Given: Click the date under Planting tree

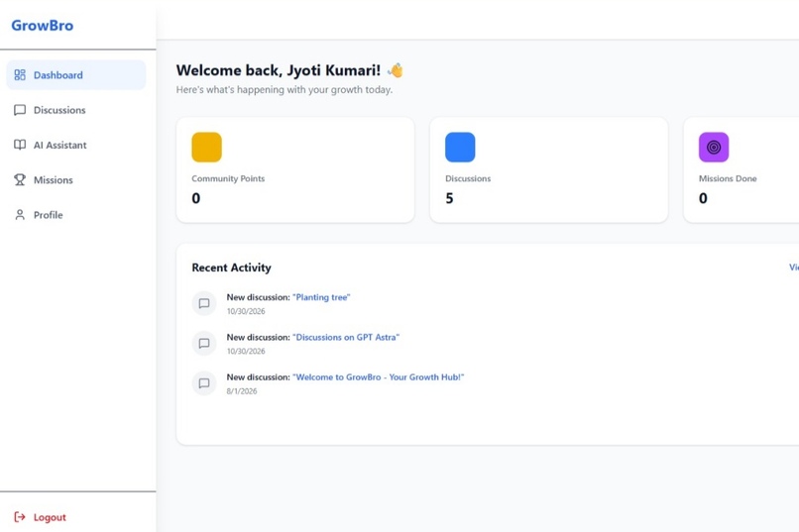Looking at the screenshot, I should (246, 311).
